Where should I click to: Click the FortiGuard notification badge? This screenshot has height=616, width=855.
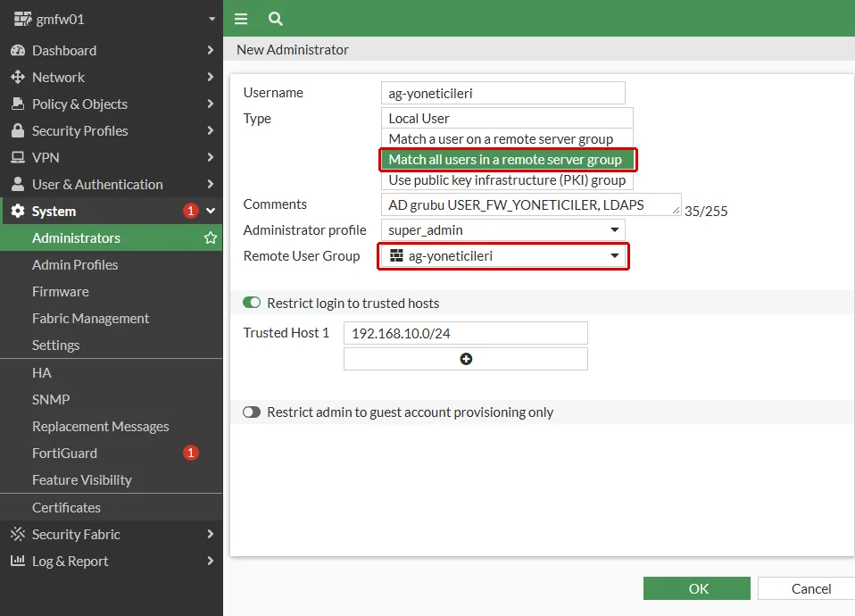[190, 453]
